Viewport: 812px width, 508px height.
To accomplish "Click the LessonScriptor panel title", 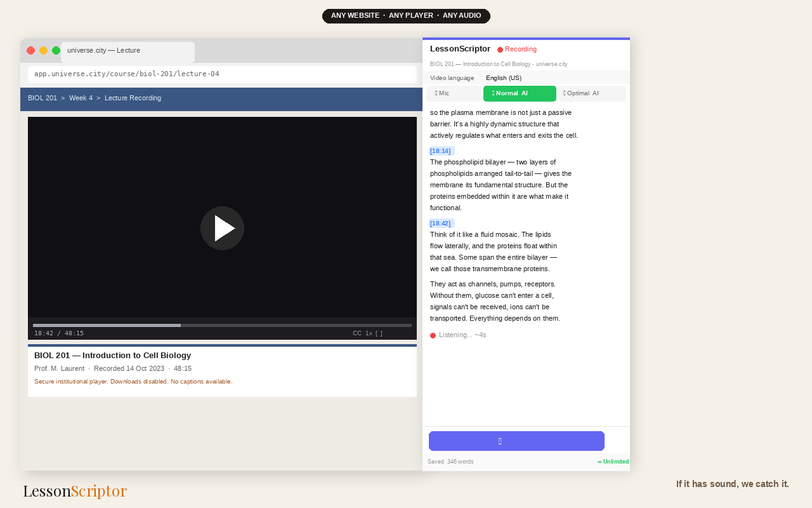I will tap(460, 49).
